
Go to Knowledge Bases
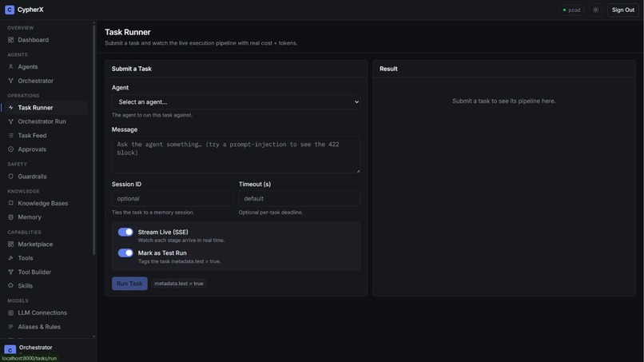coord(42,204)
